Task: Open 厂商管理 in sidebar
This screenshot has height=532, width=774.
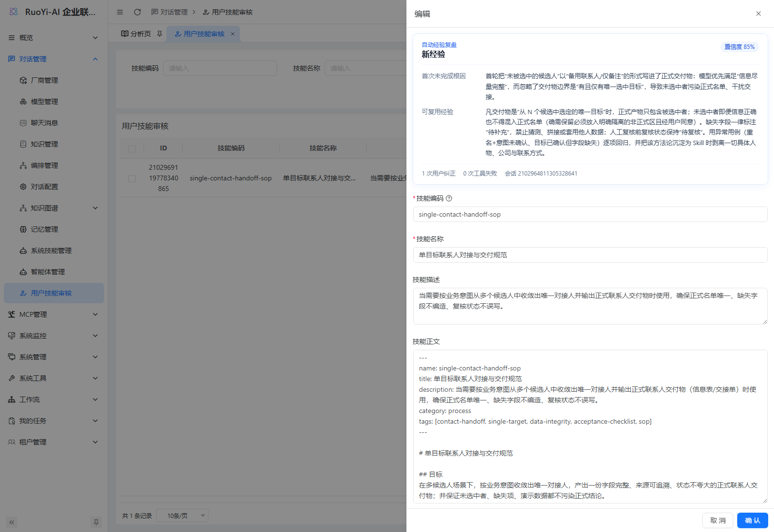Action: (x=54, y=80)
